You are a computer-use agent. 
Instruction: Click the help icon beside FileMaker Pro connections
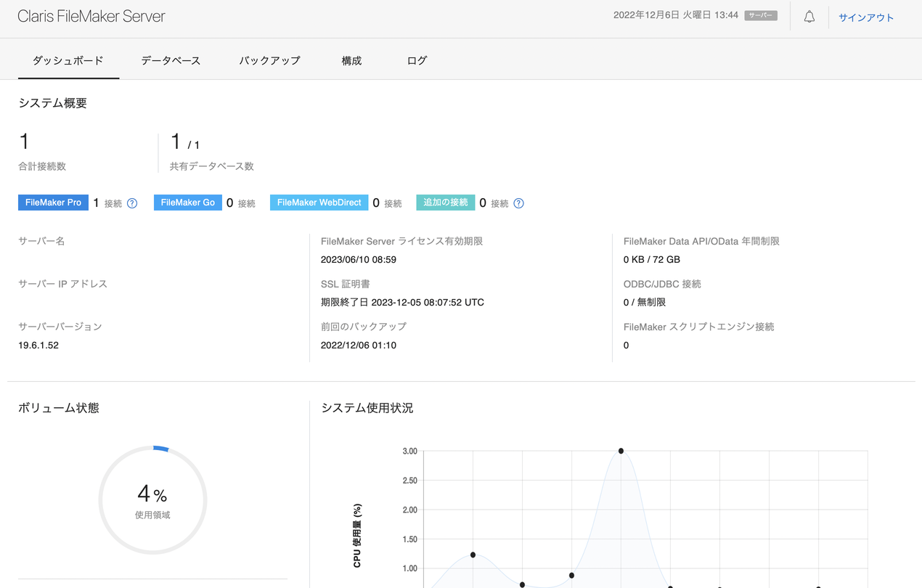tap(132, 203)
